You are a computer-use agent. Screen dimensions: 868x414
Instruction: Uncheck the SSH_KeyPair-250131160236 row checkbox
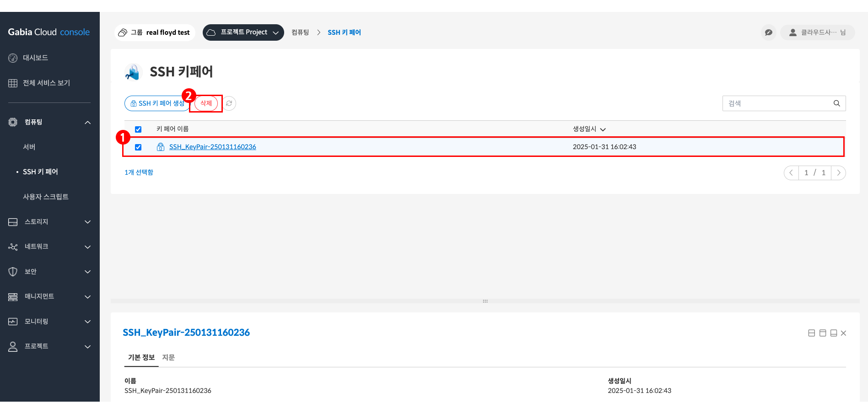click(138, 147)
